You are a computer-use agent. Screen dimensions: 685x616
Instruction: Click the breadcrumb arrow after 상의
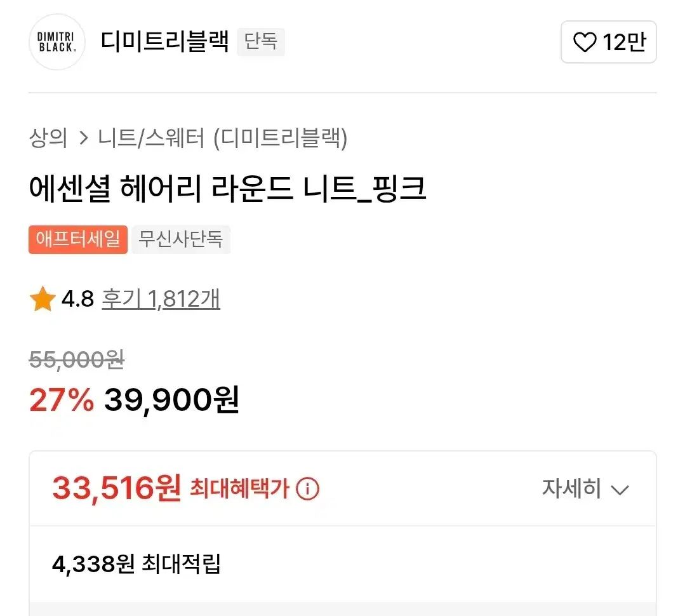[x=83, y=138]
